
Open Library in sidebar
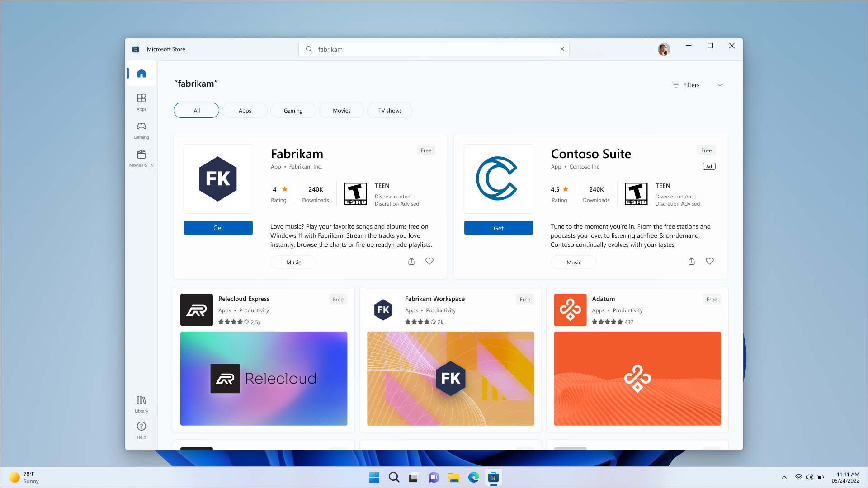[x=142, y=404]
